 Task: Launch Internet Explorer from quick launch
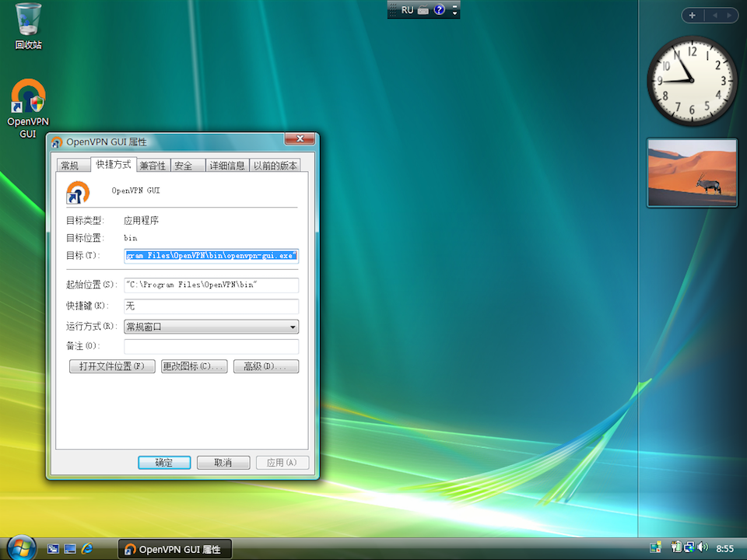pos(87,549)
